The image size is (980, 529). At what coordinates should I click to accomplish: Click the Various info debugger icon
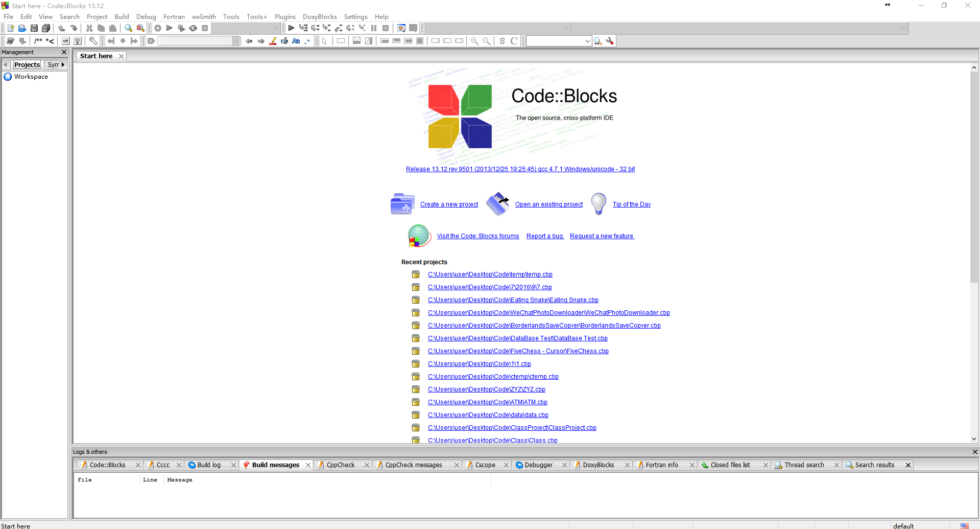coord(414,28)
